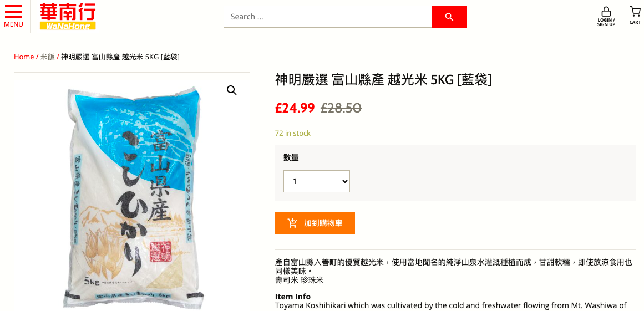Click the 72 in stock text
The height and width of the screenshot is (311, 644).
point(293,134)
